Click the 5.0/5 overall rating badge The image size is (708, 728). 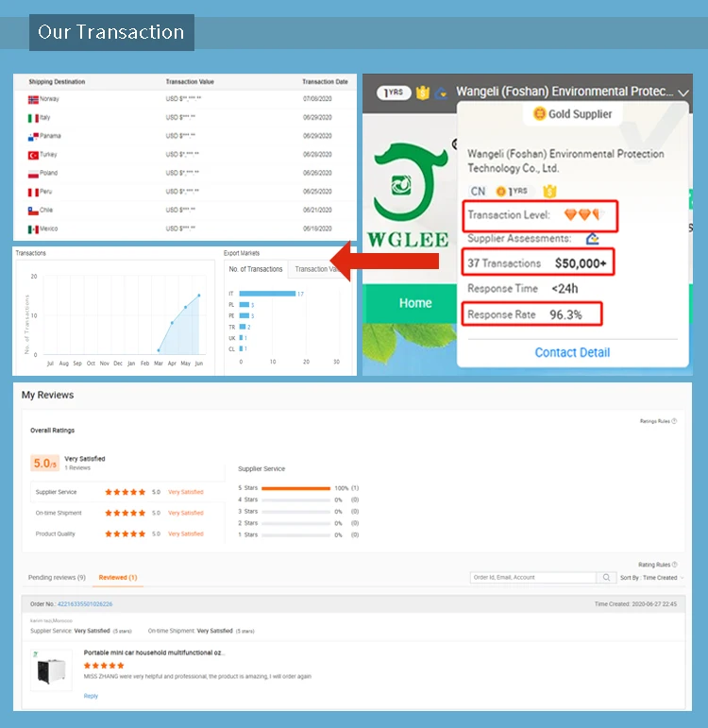(45, 464)
